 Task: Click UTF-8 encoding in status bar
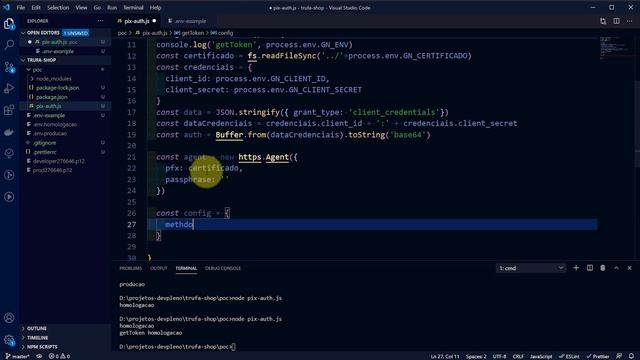(499, 356)
